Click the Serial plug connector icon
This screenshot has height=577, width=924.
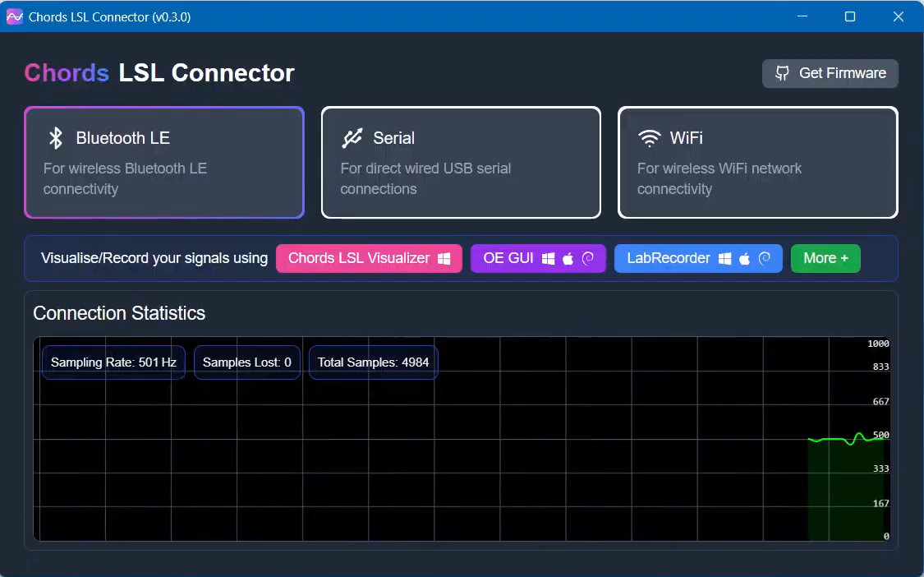352,138
